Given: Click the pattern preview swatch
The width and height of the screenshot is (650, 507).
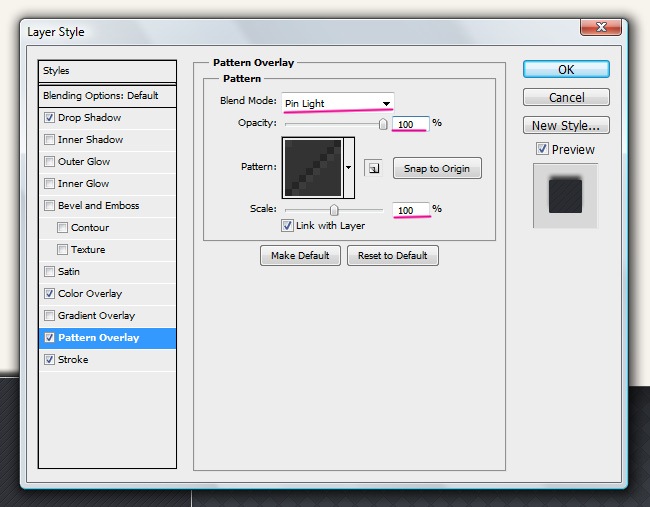Looking at the screenshot, I should click(x=313, y=168).
